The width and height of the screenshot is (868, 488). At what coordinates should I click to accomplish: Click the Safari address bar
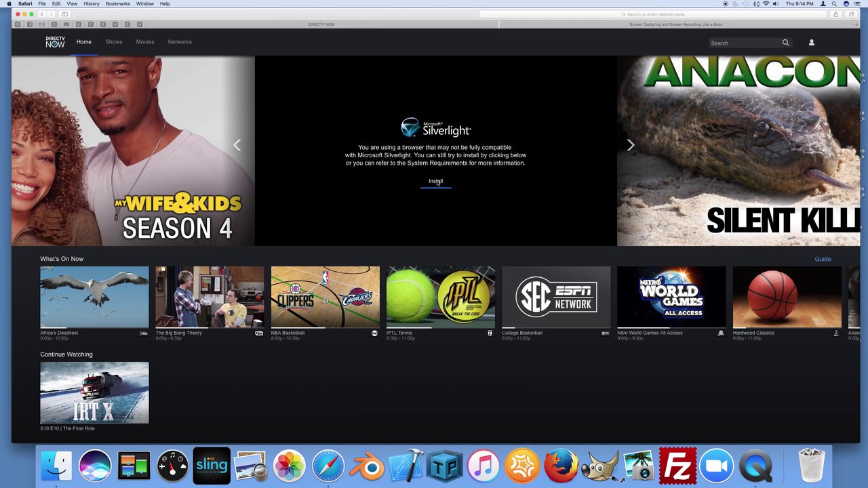[653, 14]
